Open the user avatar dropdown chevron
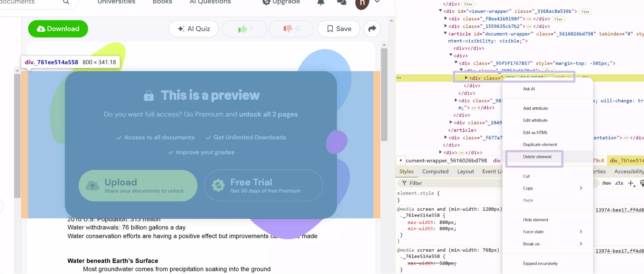This screenshot has height=274, width=644. [x=377, y=2]
